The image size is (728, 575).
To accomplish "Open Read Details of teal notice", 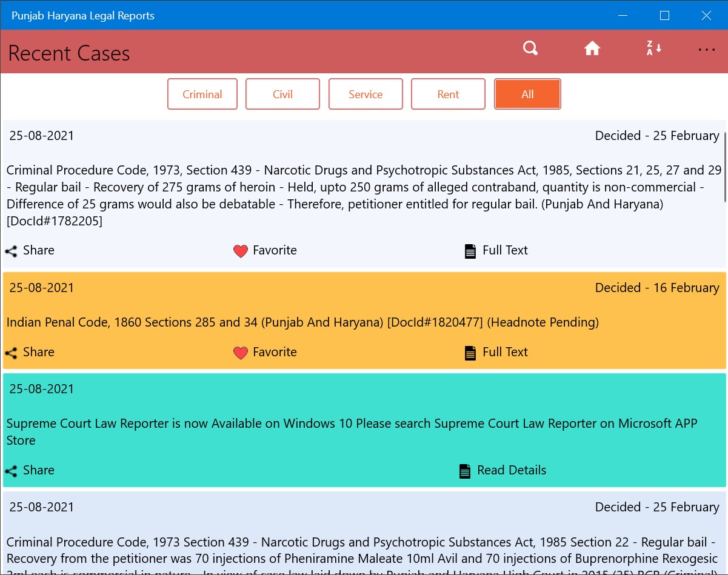I will coord(503,470).
